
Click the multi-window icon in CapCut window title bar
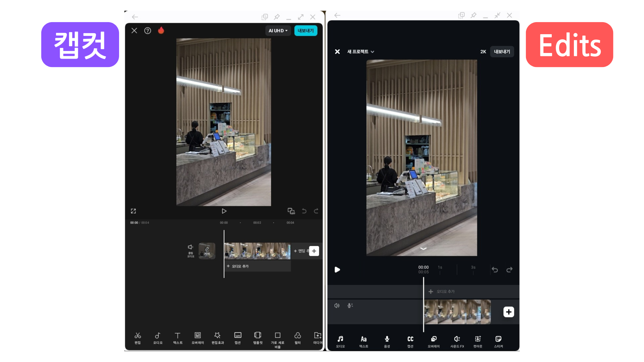(265, 17)
